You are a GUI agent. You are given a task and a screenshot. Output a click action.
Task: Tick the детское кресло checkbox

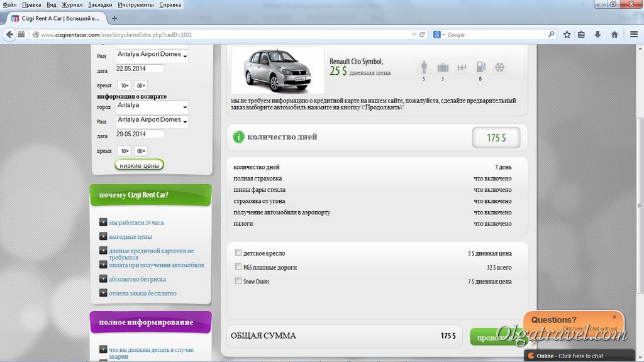pos(238,253)
